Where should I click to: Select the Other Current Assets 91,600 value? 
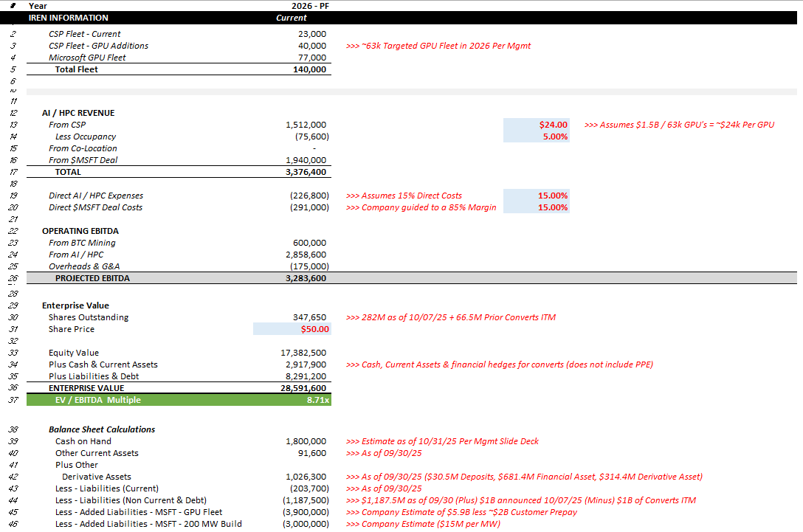pyautogui.click(x=312, y=453)
